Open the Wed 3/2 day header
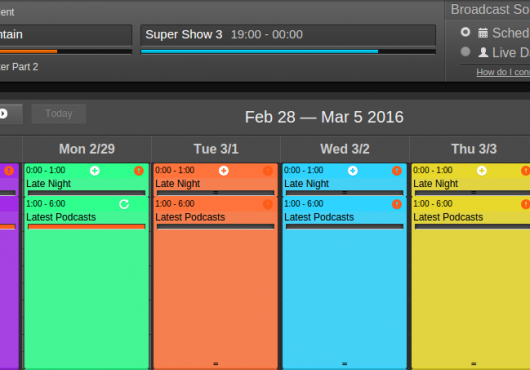 click(x=345, y=149)
